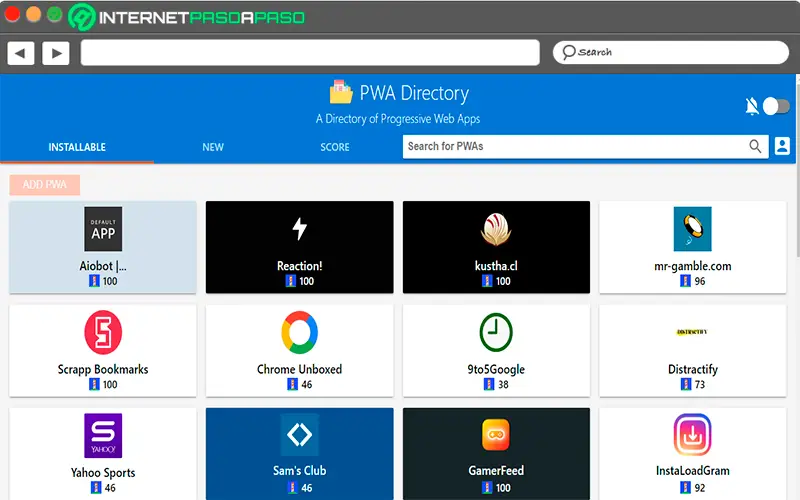Click the Chrome Unboxed app name
800x500 pixels.
[299, 369]
